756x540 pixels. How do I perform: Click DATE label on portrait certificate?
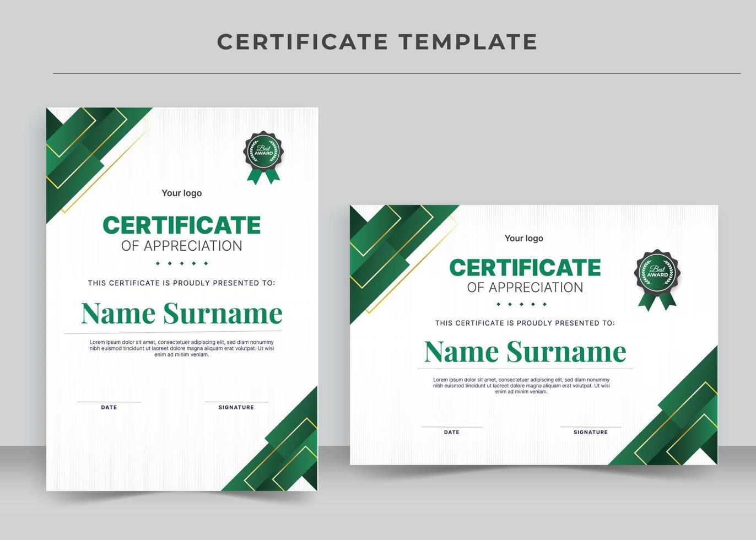pos(109,407)
